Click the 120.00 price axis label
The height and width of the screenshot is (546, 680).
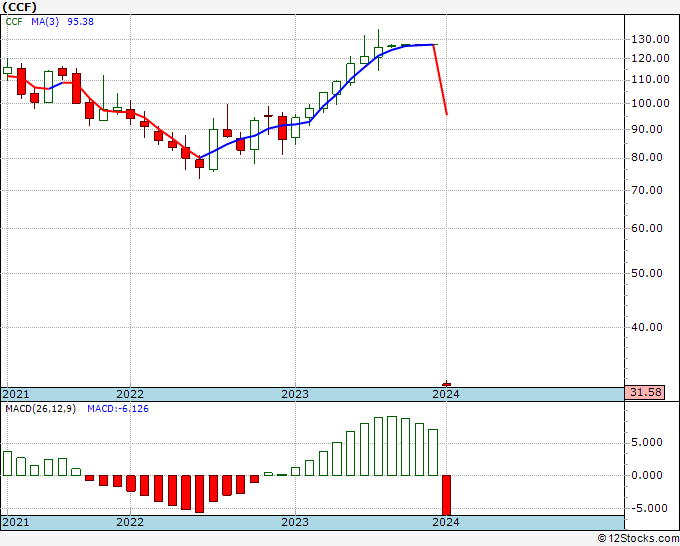(x=650, y=58)
